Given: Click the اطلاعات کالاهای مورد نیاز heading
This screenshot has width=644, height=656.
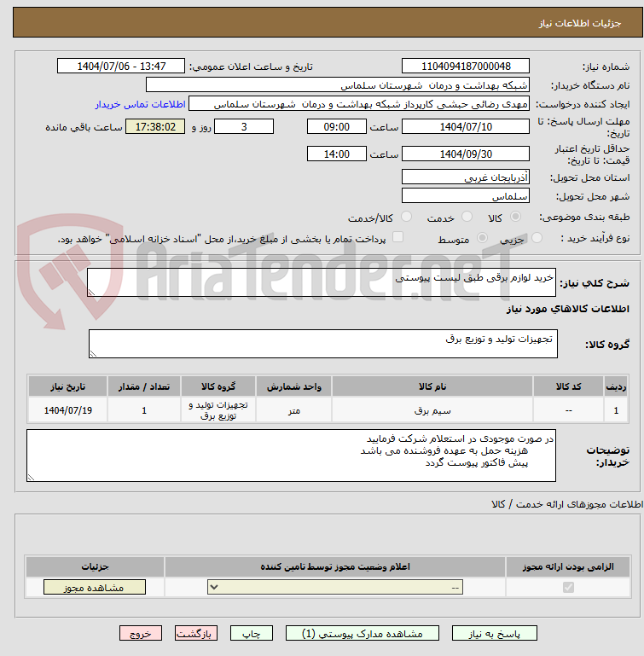Looking at the screenshot, I should point(567,309).
